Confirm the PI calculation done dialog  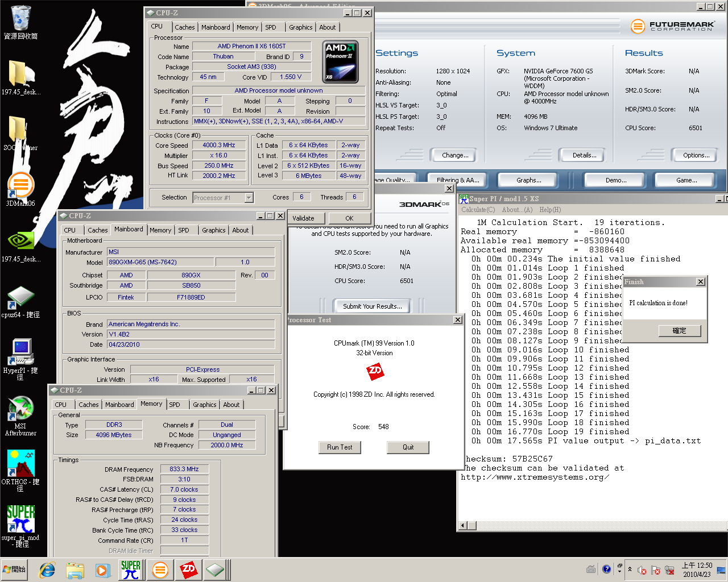679,331
